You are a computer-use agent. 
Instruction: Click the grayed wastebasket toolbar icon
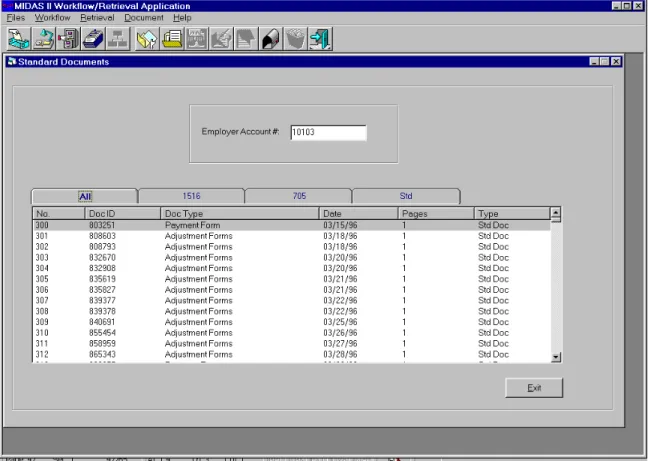[x=296, y=39]
